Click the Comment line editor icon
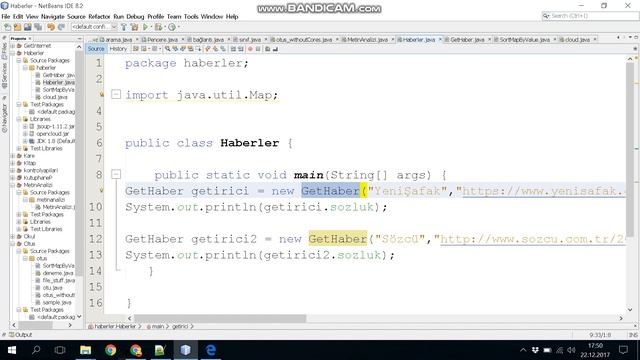The width and height of the screenshot is (640, 360). pyautogui.click(x=267, y=49)
